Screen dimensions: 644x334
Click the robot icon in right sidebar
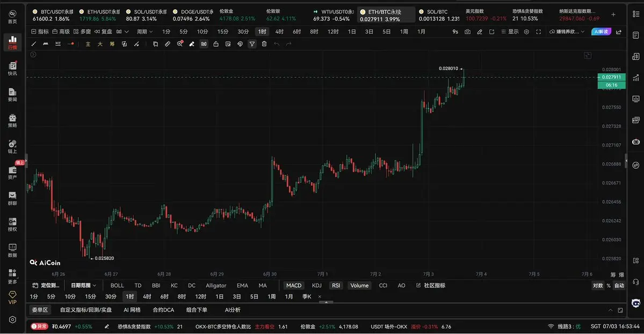(x=636, y=142)
